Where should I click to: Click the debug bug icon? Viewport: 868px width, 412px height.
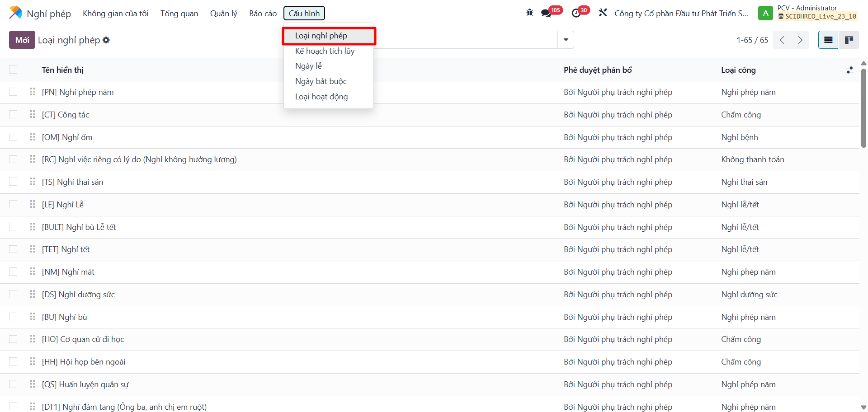pos(530,13)
